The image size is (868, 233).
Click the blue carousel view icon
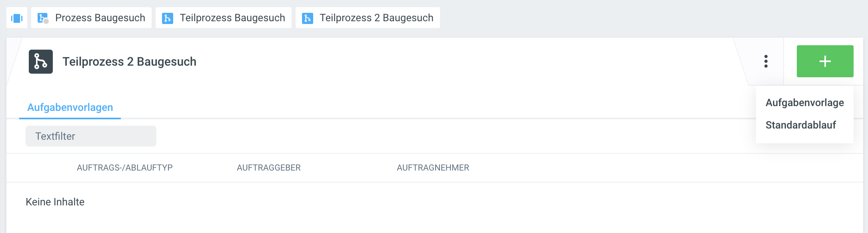point(17,18)
